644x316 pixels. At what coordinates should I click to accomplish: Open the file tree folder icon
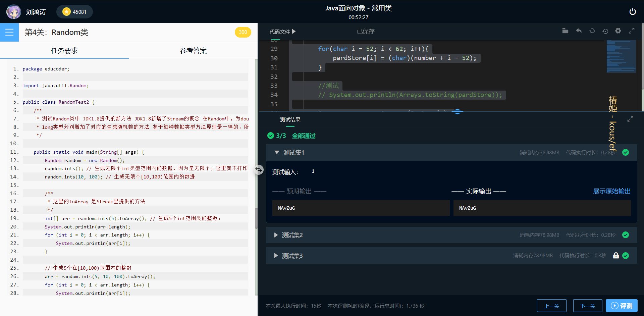[x=565, y=31]
